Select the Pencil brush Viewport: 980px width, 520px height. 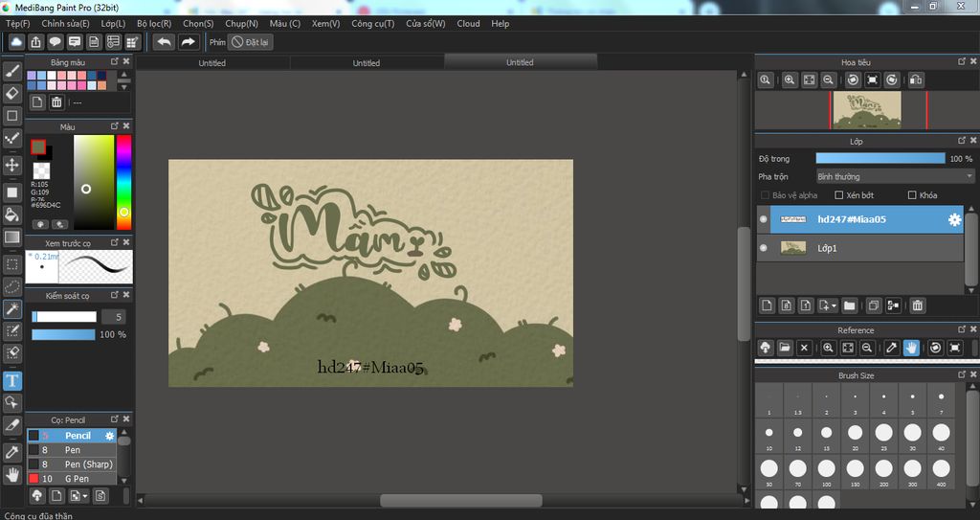[x=71, y=436]
